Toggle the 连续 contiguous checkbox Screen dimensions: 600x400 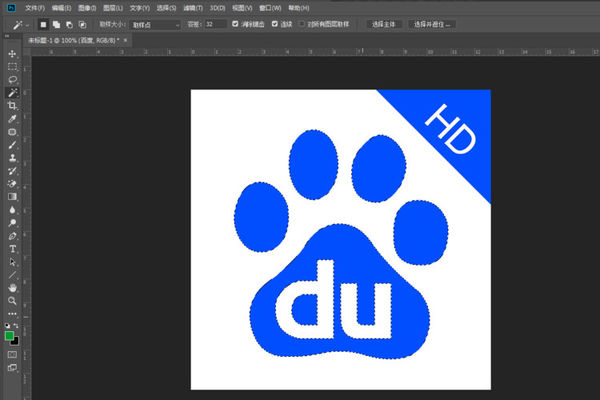point(275,24)
